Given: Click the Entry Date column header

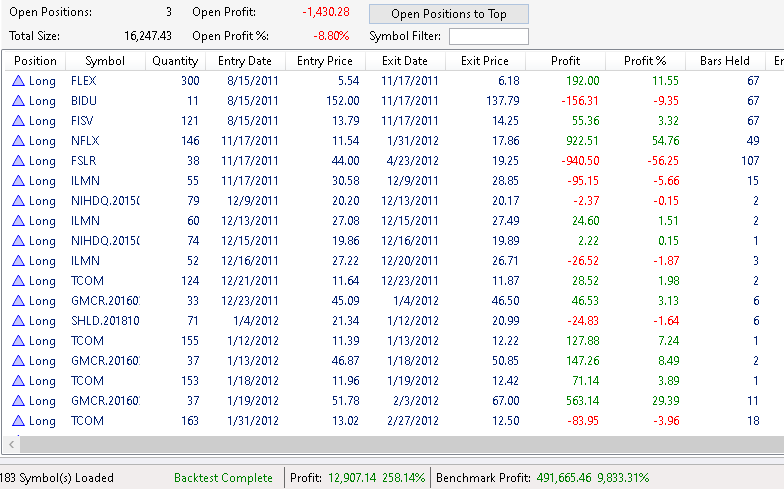Looking at the screenshot, I should [x=238, y=61].
